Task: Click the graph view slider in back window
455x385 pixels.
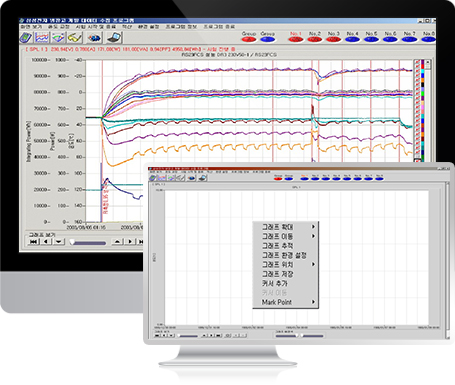Action: tap(88, 243)
